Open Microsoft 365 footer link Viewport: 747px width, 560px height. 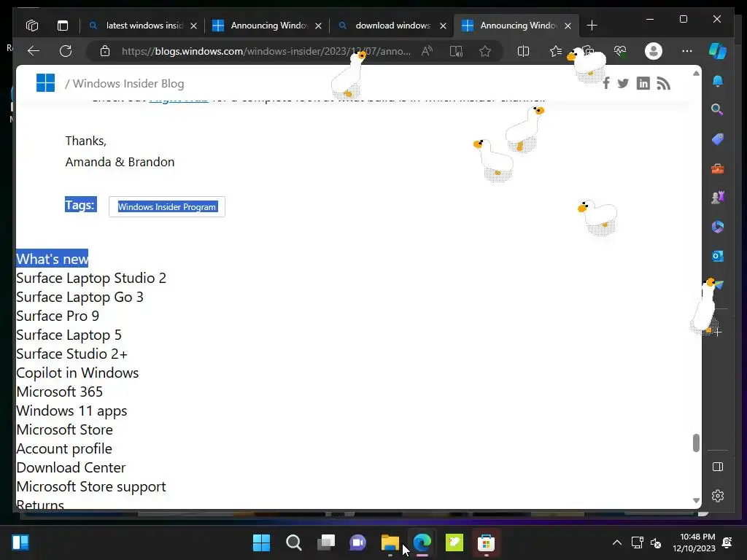60,392
